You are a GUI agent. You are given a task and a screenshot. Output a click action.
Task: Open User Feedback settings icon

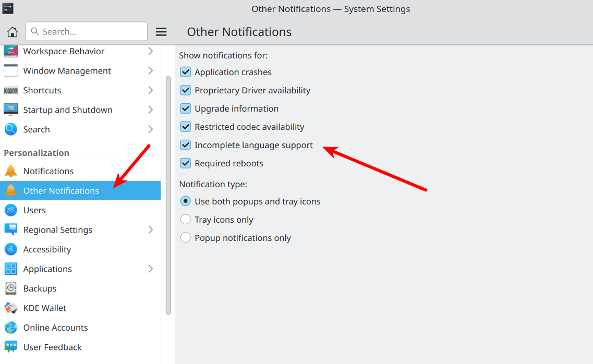coord(11,347)
